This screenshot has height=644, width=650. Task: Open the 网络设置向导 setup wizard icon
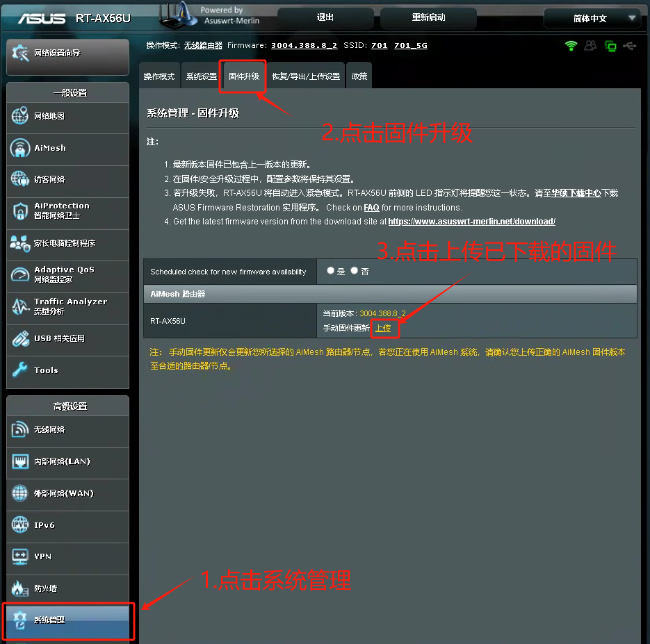point(20,53)
